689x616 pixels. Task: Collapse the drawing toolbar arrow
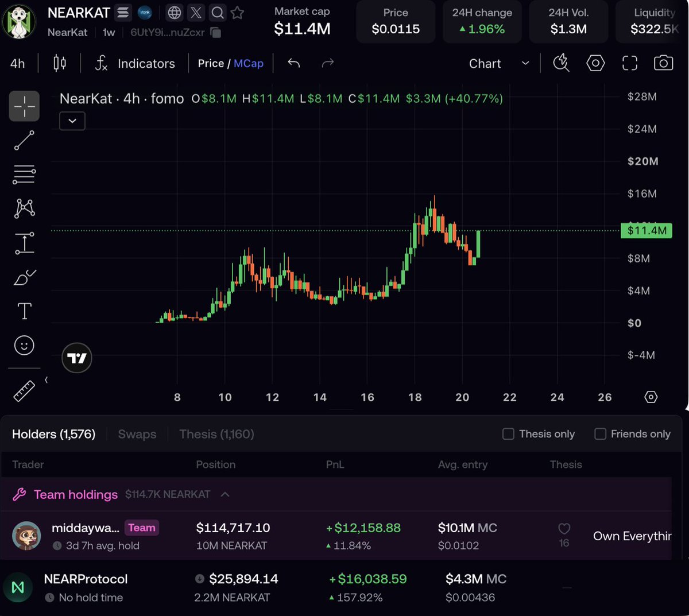(x=46, y=380)
